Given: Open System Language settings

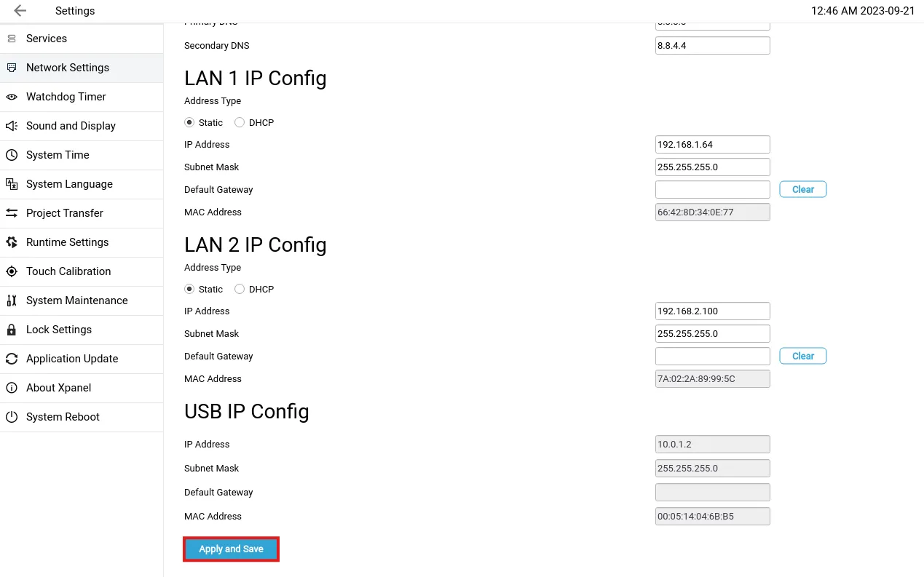Looking at the screenshot, I should 69,184.
